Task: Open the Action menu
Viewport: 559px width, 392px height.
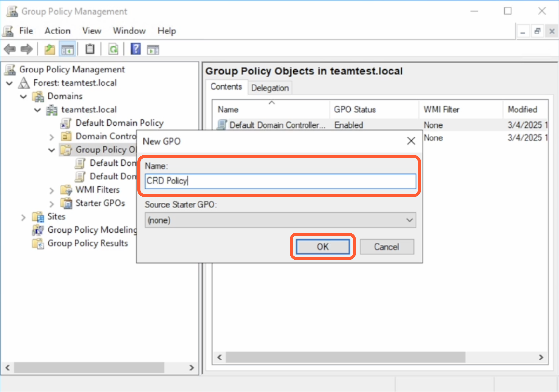Action: tap(57, 31)
